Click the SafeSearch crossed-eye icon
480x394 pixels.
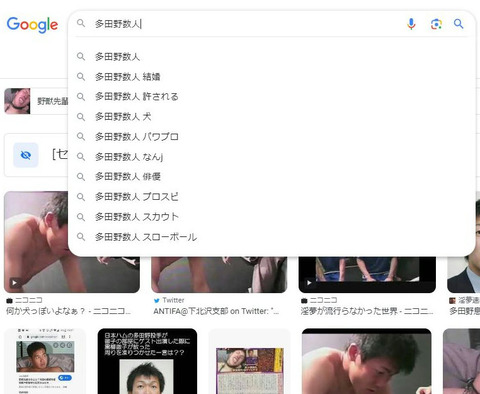coord(26,155)
